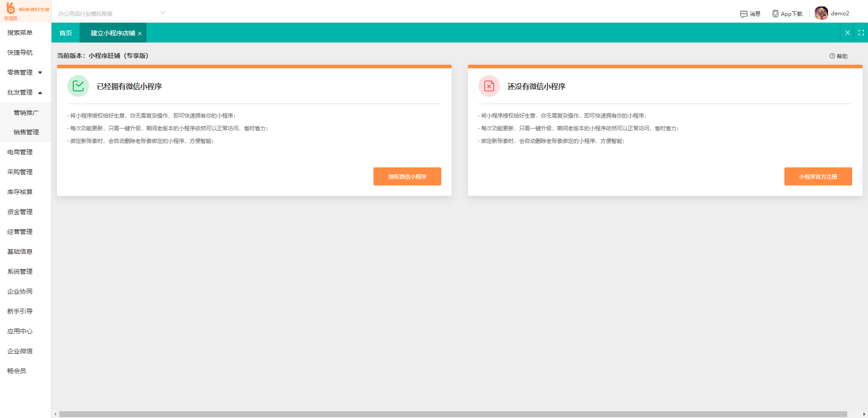Click the 帮助 help link text

pos(842,56)
